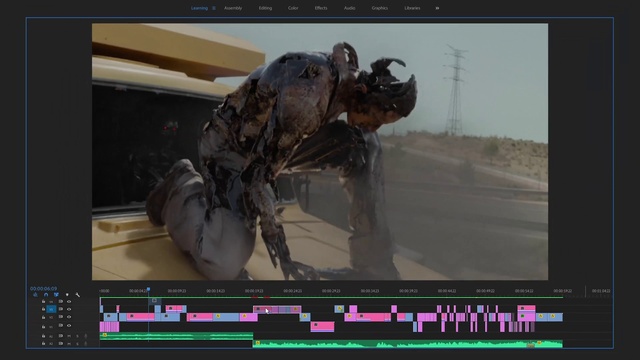The height and width of the screenshot is (360, 640).
Task: Toggle Snap magnet icon in timeline
Action: [x=46, y=295]
